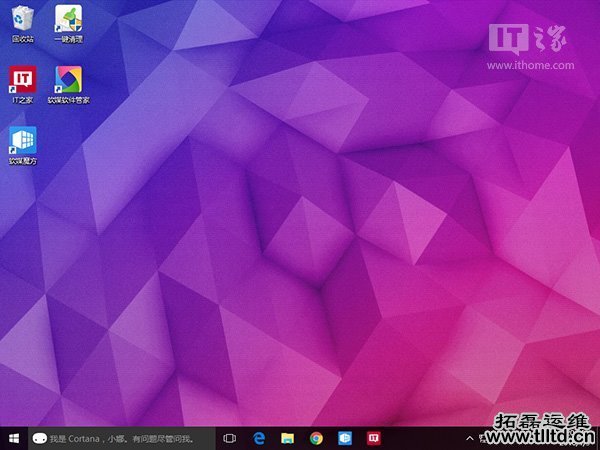This screenshot has width=600, height=450.
Task: Open File Explorer from the taskbar
Action: [287, 439]
